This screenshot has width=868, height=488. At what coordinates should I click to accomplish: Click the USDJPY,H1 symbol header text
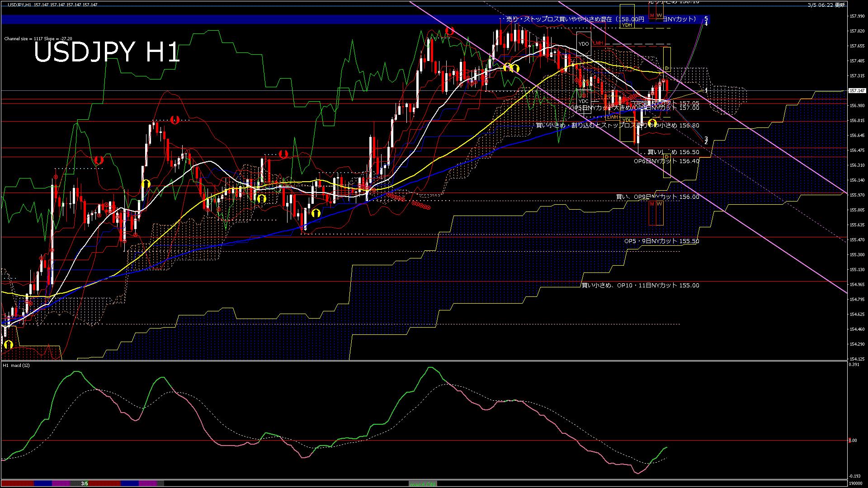(x=19, y=5)
